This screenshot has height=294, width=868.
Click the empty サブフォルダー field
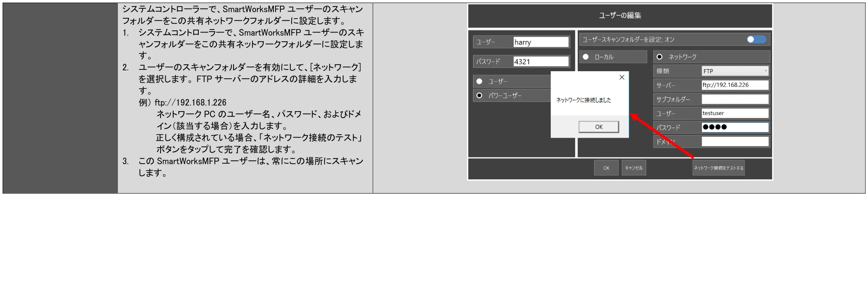point(735,99)
